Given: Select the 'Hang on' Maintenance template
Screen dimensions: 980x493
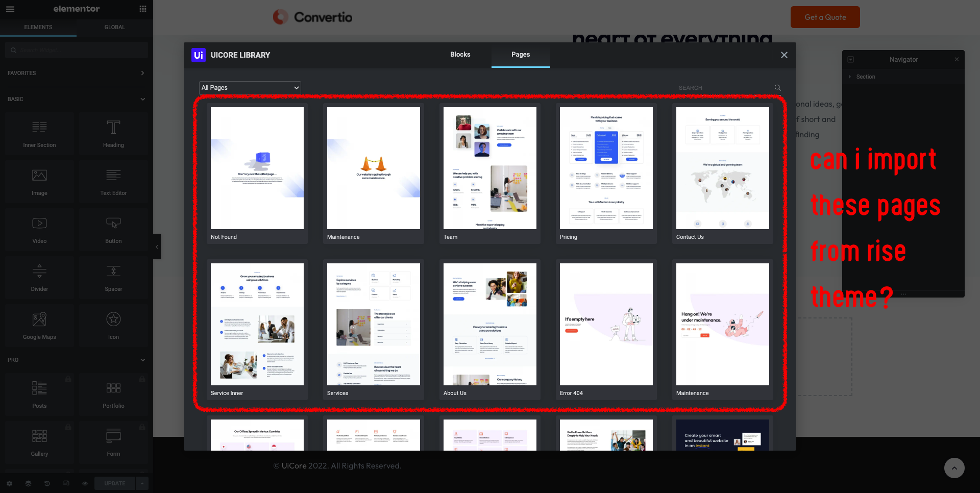Looking at the screenshot, I should 723,330.
